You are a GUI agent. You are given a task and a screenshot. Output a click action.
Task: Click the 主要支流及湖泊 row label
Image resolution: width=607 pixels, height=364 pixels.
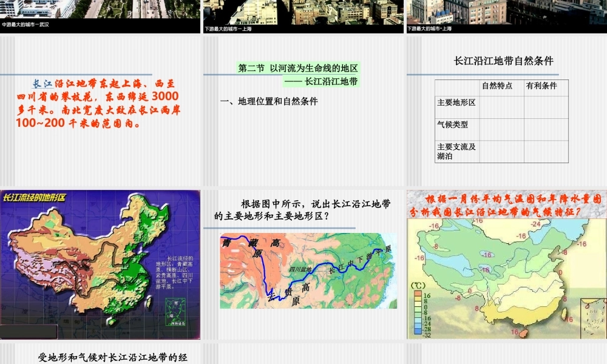coord(456,151)
